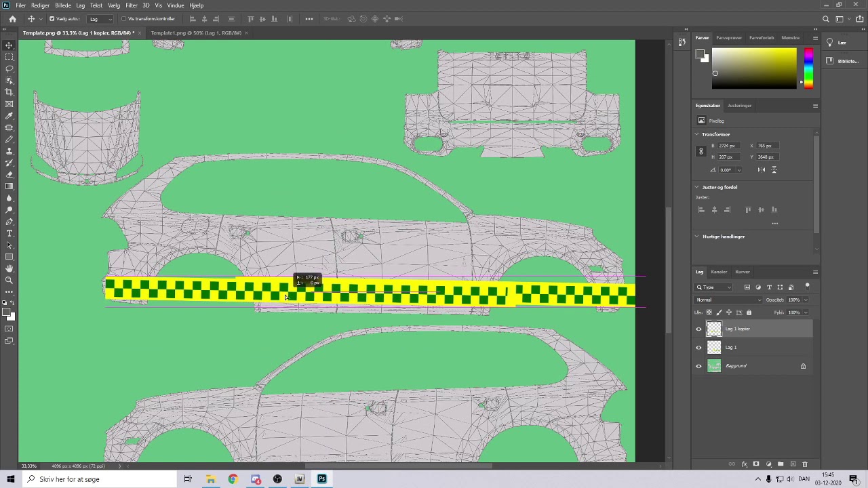868x488 pixels.
Task: Switch to the Kanaler tab
Action: coord(719,272)
